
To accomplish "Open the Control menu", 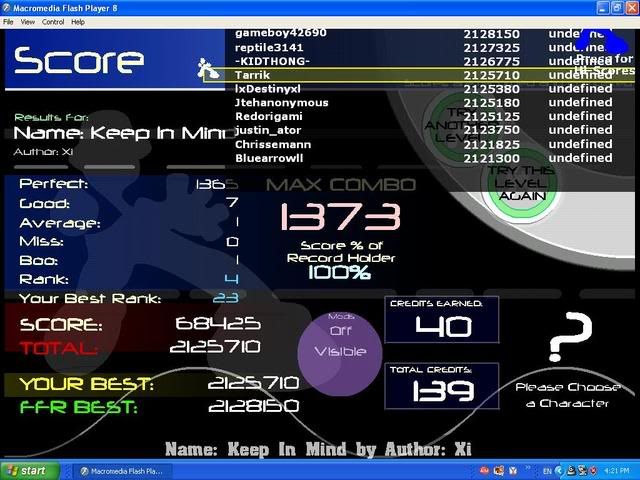I will [x=53, y=21].
